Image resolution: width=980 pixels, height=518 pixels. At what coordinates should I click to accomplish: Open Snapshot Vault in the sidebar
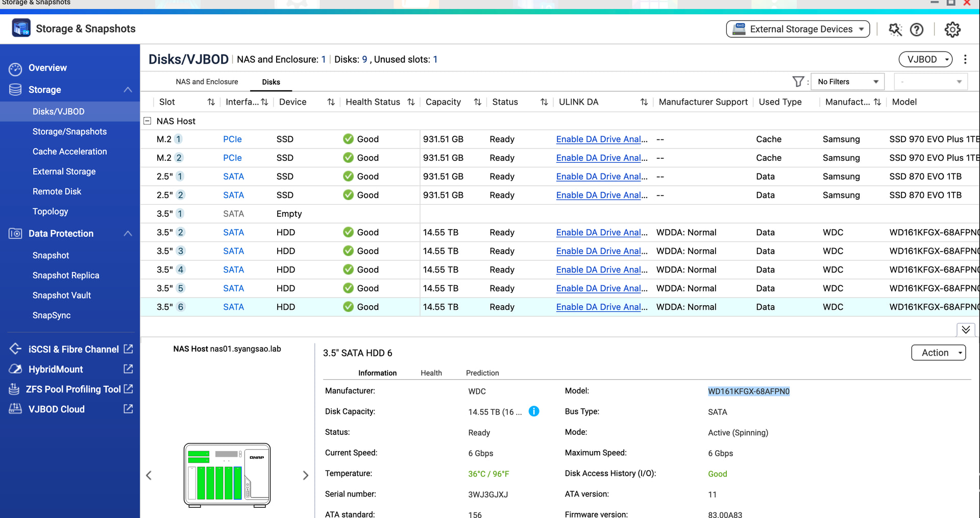[x=62, y=295]
